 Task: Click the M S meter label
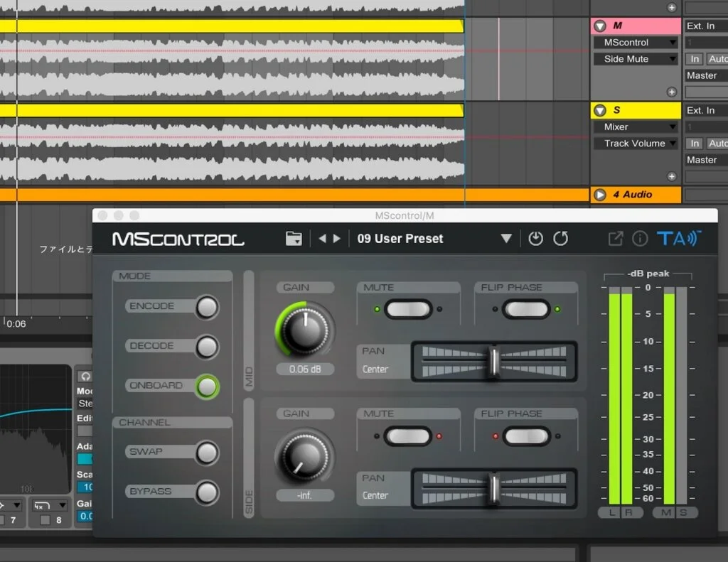coord(675,512)
